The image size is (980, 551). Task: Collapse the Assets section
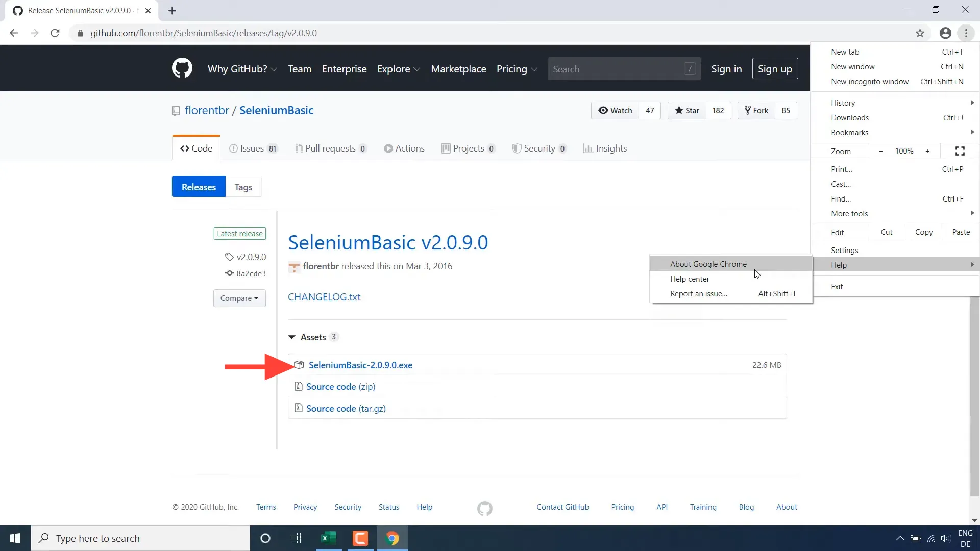(291, 337)
